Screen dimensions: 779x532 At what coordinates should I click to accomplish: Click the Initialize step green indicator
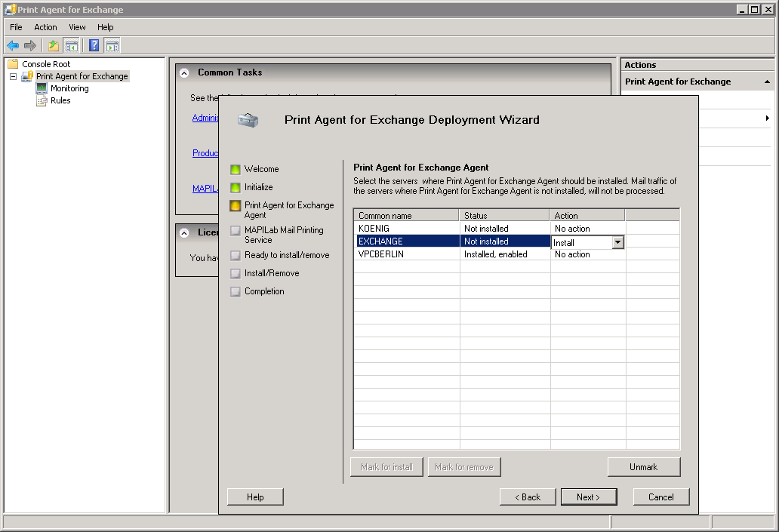point(236,187)
